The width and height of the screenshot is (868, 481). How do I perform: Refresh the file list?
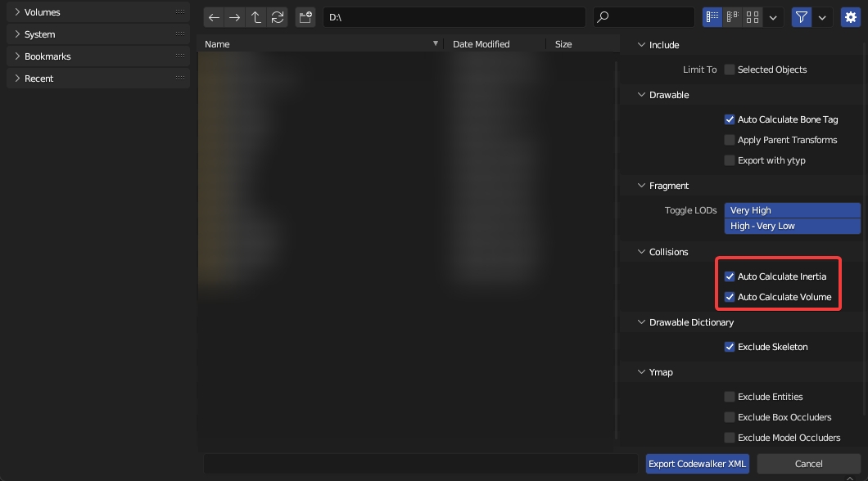278,17
